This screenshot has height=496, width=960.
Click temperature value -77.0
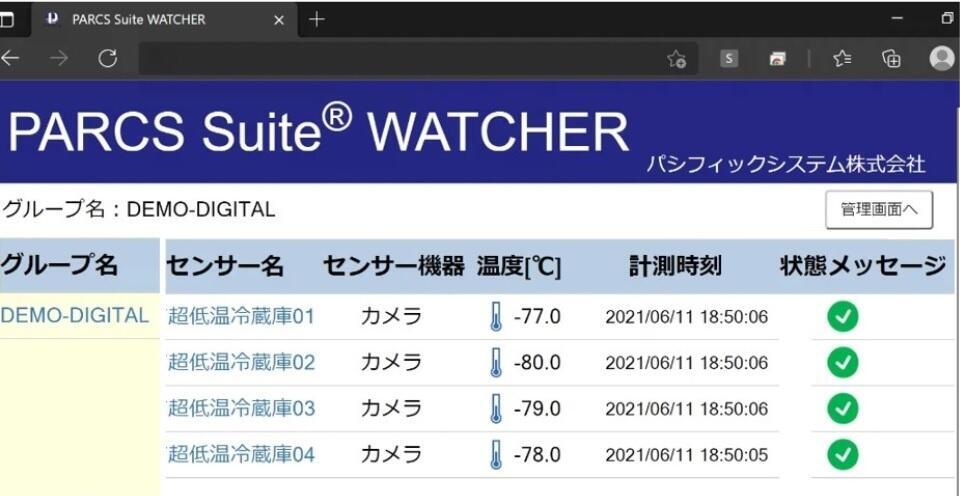click(537, 317)
